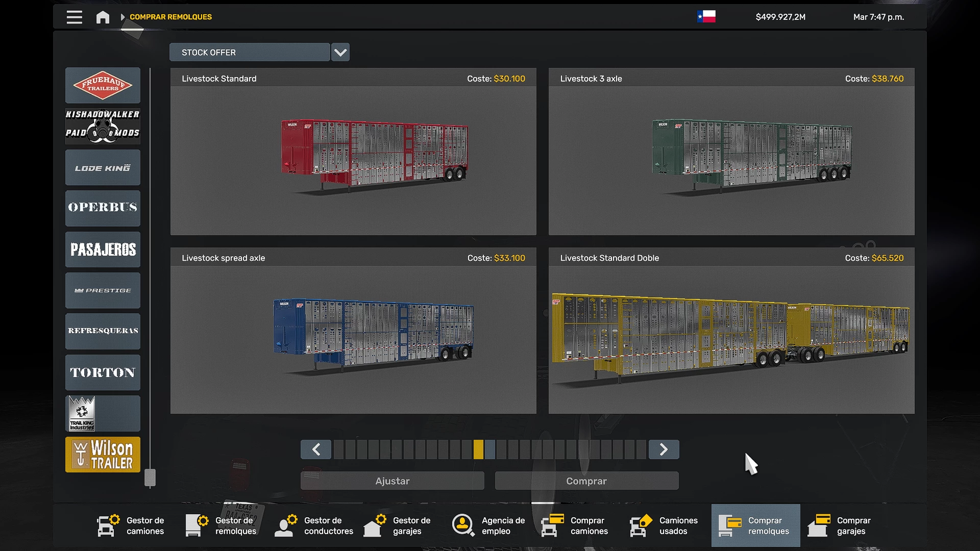The image size is (980, 551).
Task: Go to the next page arrow
Action: click(664, 449)
